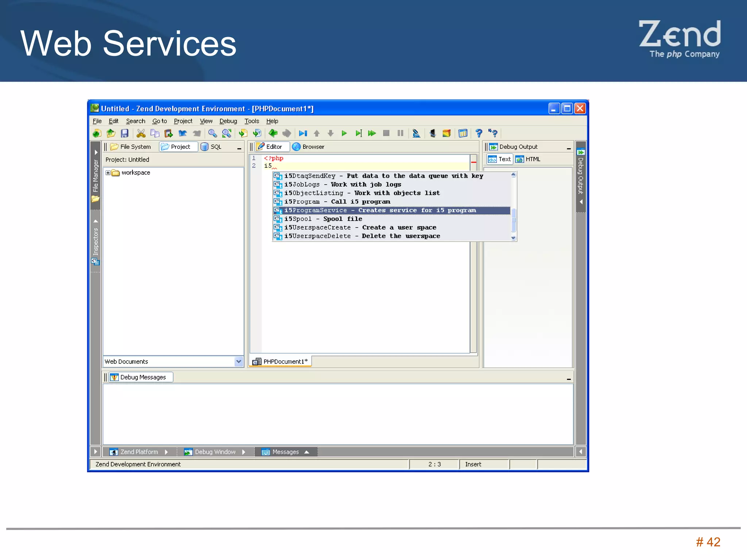Click the Code Analyzer toolbar icon
Image resolution: width=747 pixels, height=560 pixels.
[416, 133]
